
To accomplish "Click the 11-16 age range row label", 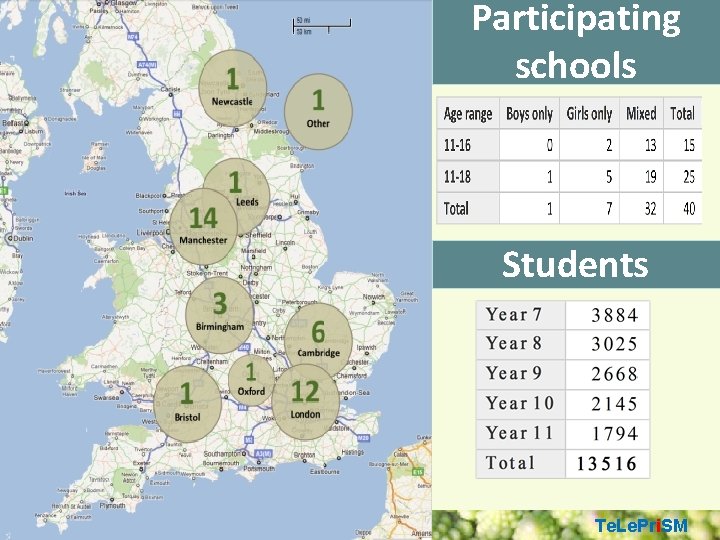I will click(x=468, y=145).
